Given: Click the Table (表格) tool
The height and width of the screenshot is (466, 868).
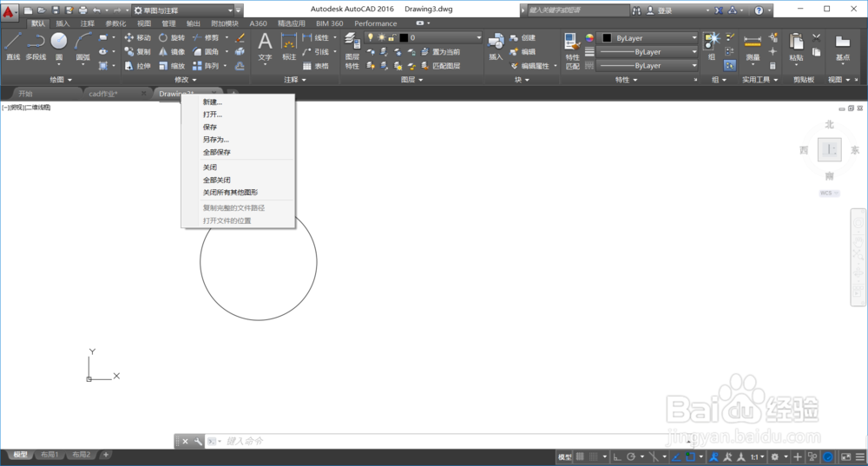Looking at the screenshot, I should pos(316,66).
